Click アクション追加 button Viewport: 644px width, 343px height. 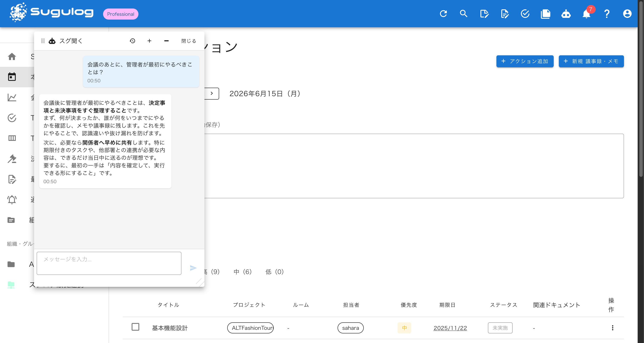(x=525, y=61)
